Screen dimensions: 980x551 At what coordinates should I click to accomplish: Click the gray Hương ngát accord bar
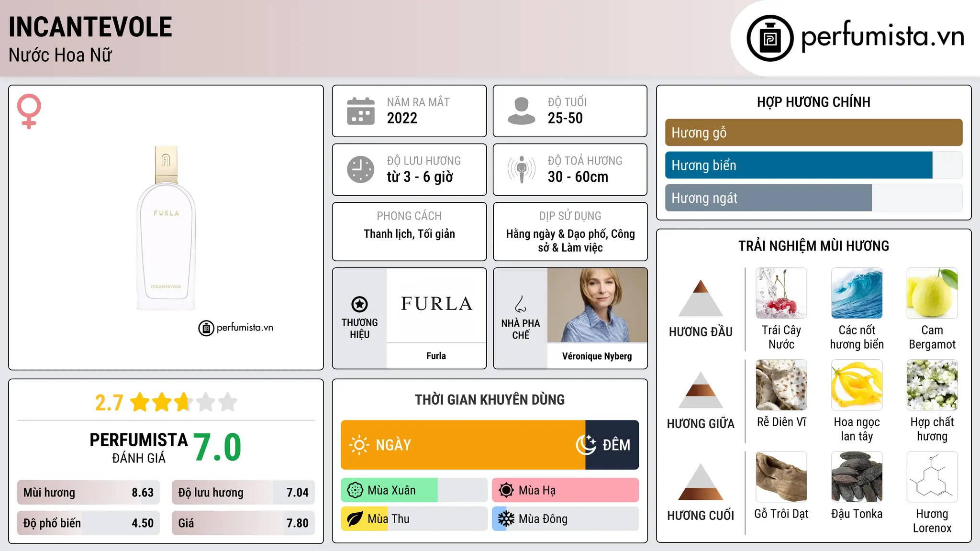pyautogui.click(x=768, y=198)
